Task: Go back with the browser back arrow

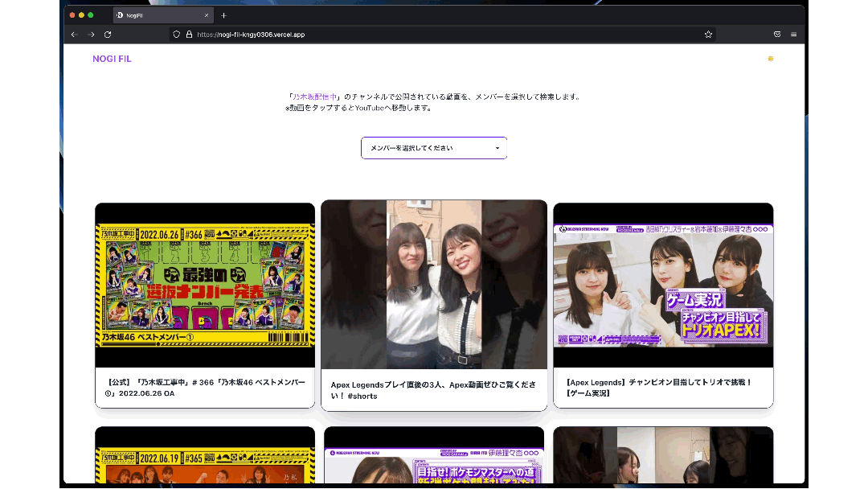Action: (74, 35)
